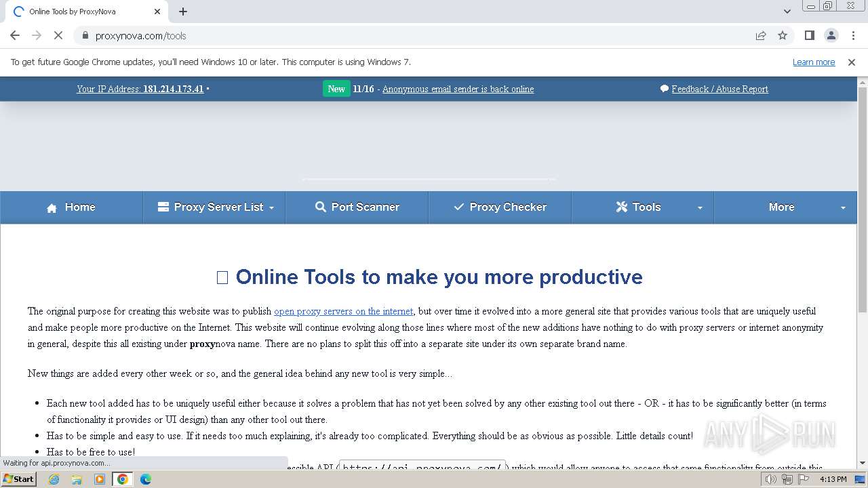The width and height of the screenshot is (868, 488).
Task: Open Microsoft Edge from the taskbar
Action: (x=146, y=479)
